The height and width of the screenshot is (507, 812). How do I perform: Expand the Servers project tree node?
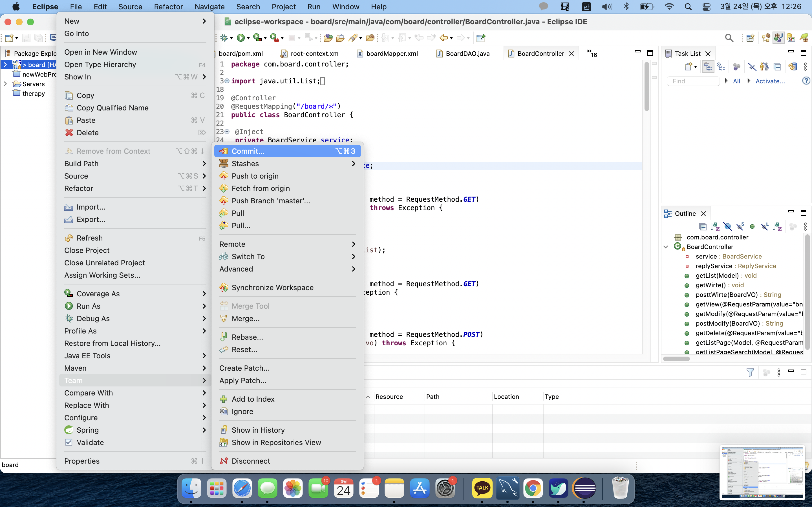pyautogui.click(x=5, y=84)
